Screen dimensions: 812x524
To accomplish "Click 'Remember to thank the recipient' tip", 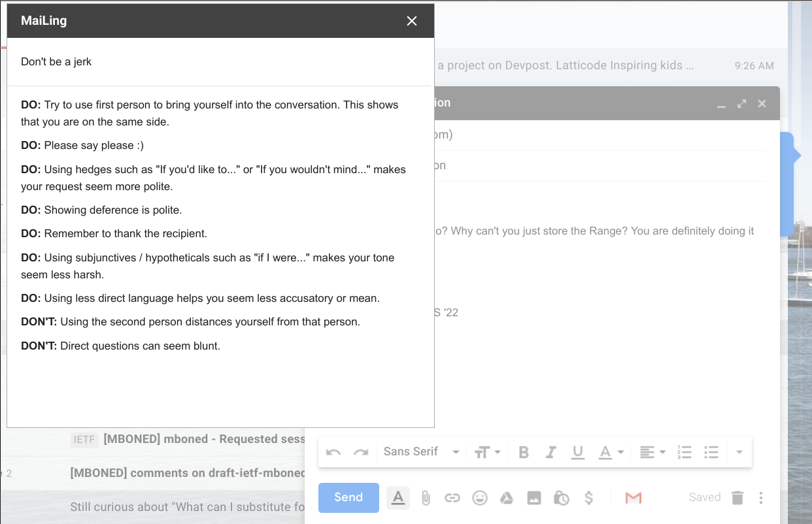I will coord(114,234).
